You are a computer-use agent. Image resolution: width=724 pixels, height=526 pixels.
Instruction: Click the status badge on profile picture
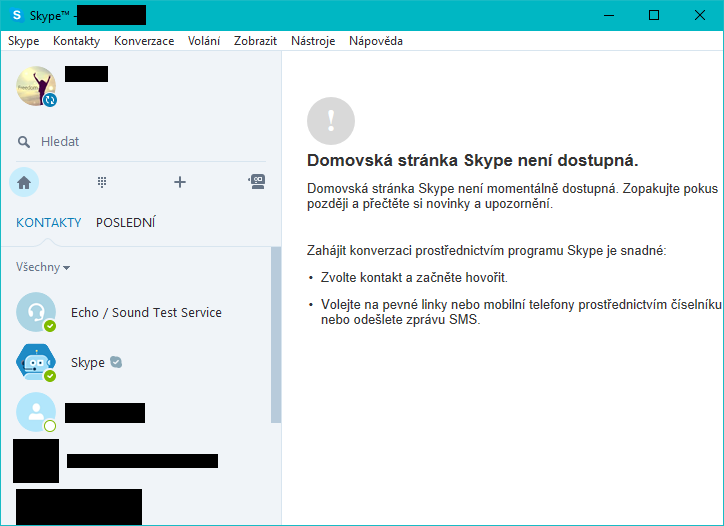[x=50, y=100]
